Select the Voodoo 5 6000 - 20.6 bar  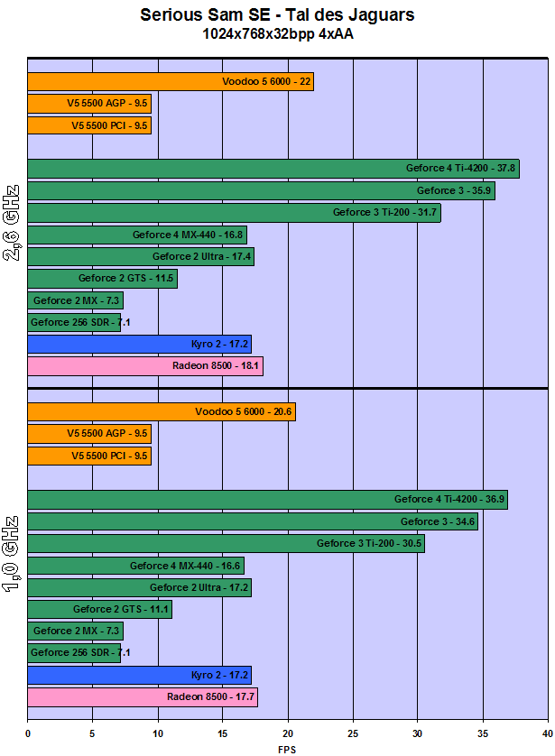point(162,412)
